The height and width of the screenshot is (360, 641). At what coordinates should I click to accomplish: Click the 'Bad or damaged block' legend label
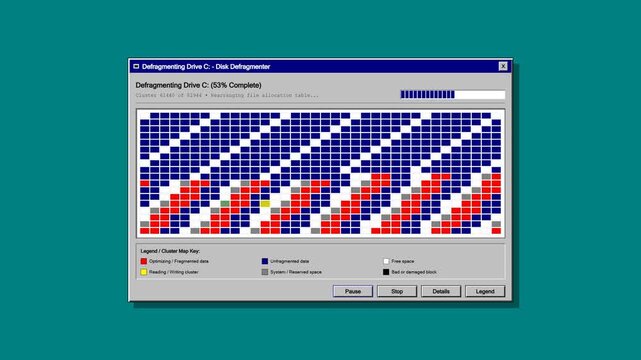(414, 272)
